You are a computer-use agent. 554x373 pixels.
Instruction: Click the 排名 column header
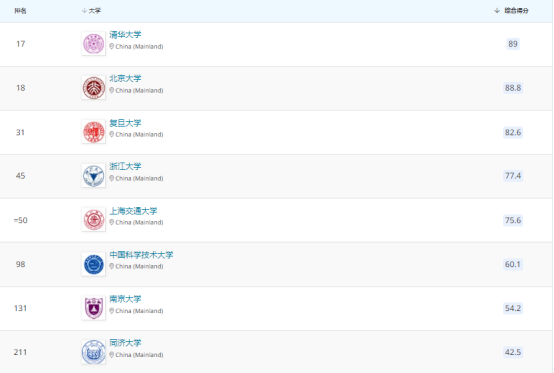click(x=20, y=11)
